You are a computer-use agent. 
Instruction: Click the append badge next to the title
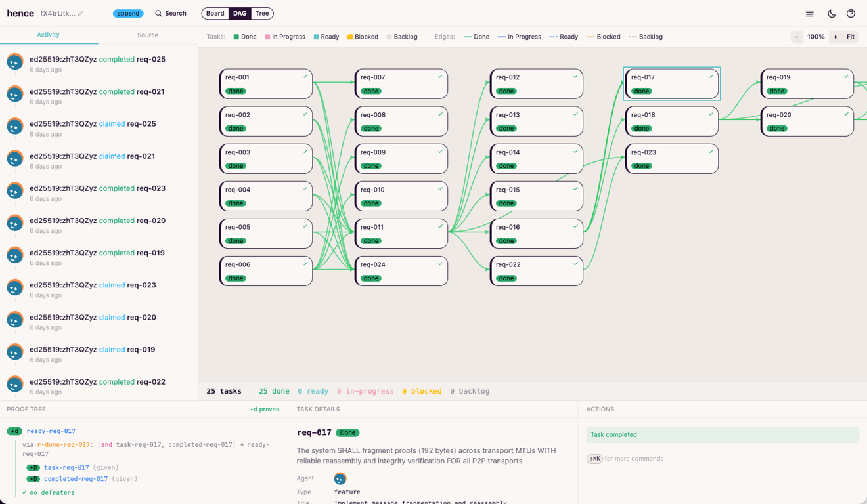(128, 13)
